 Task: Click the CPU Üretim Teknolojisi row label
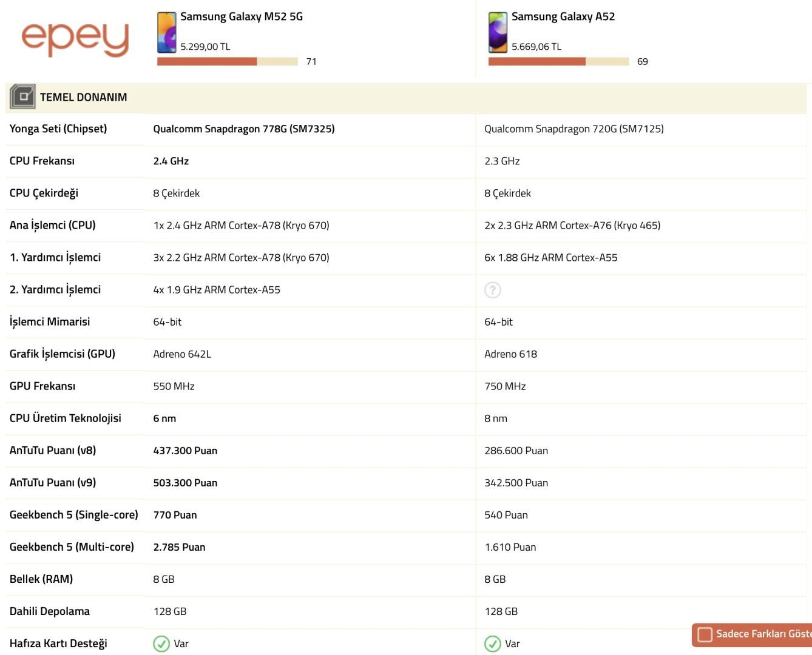[x=66, y=418]
